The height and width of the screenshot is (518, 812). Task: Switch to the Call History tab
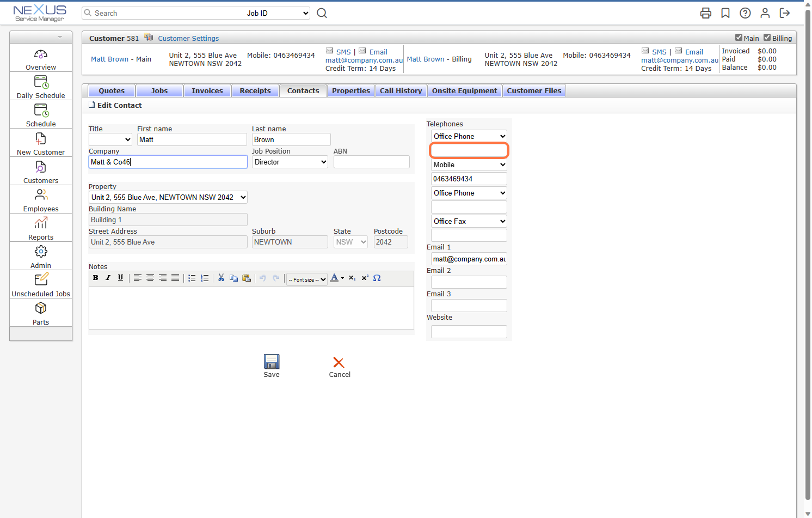pos(401,90)
